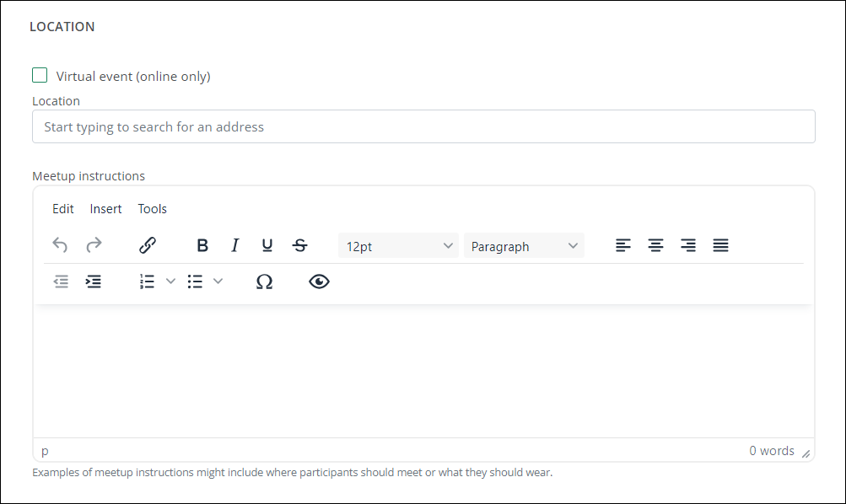Open the Edit menu

pos(63,209)
